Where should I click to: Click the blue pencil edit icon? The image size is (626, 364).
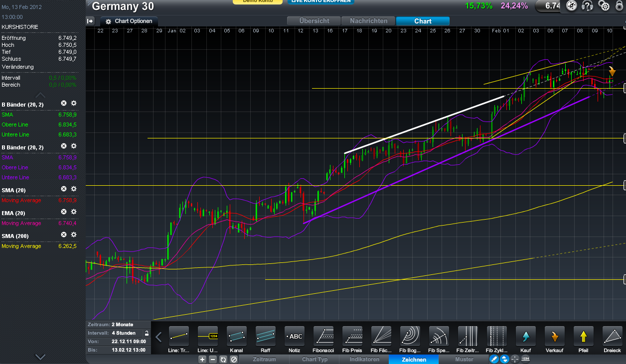pos(494,359)
